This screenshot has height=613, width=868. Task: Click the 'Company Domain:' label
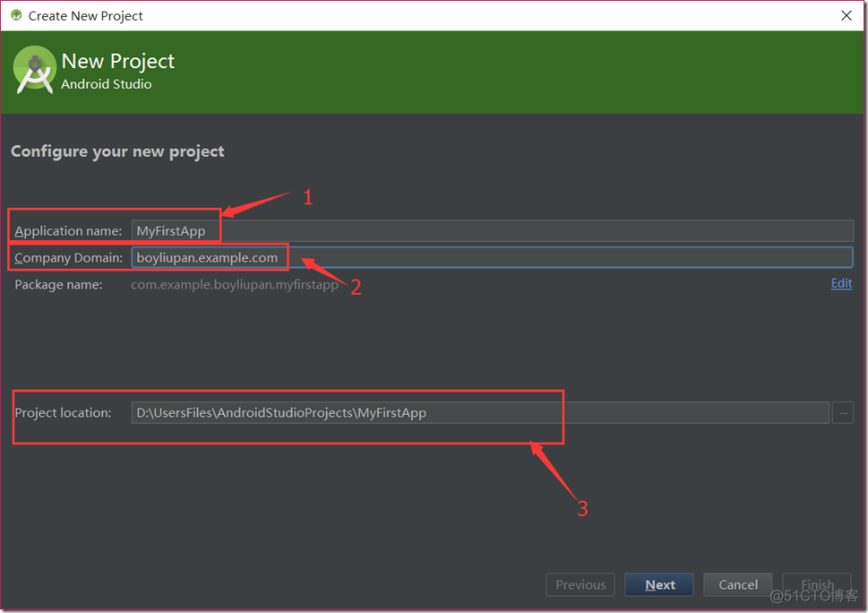tap(69, 258)
